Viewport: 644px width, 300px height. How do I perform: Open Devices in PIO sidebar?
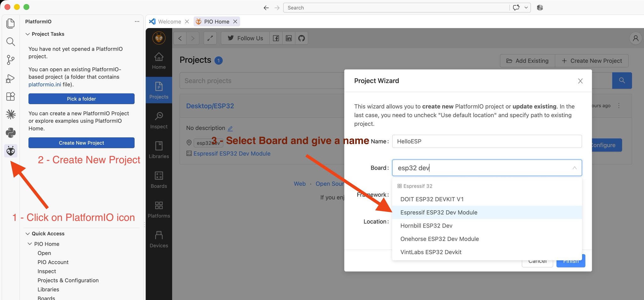tap(159, 239)
